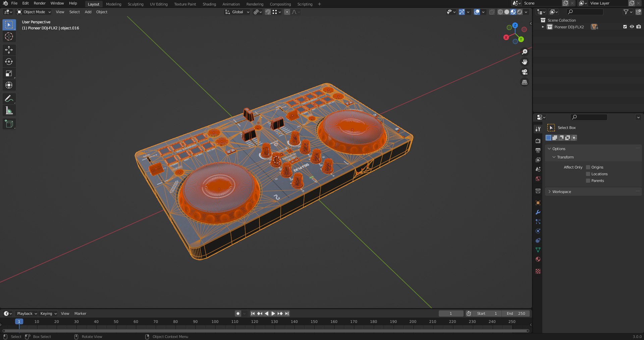Open Global transform orientation dropdown
Screen dimensions: 644x340
pos(237,12)
